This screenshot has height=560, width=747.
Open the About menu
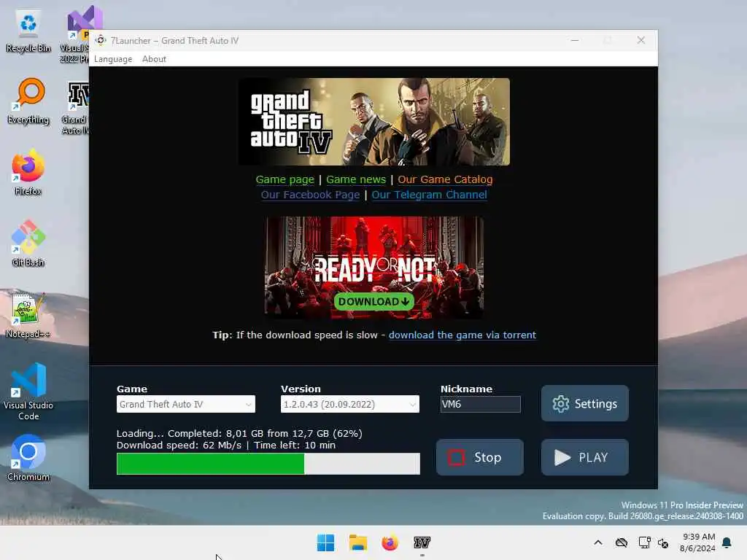point(154,59)
